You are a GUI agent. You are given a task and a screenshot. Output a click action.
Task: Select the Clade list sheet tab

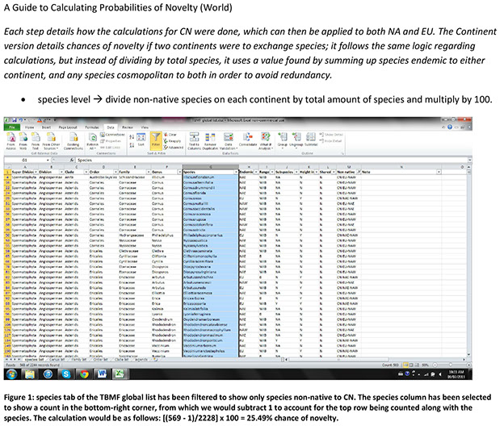(x=121, y=360)
